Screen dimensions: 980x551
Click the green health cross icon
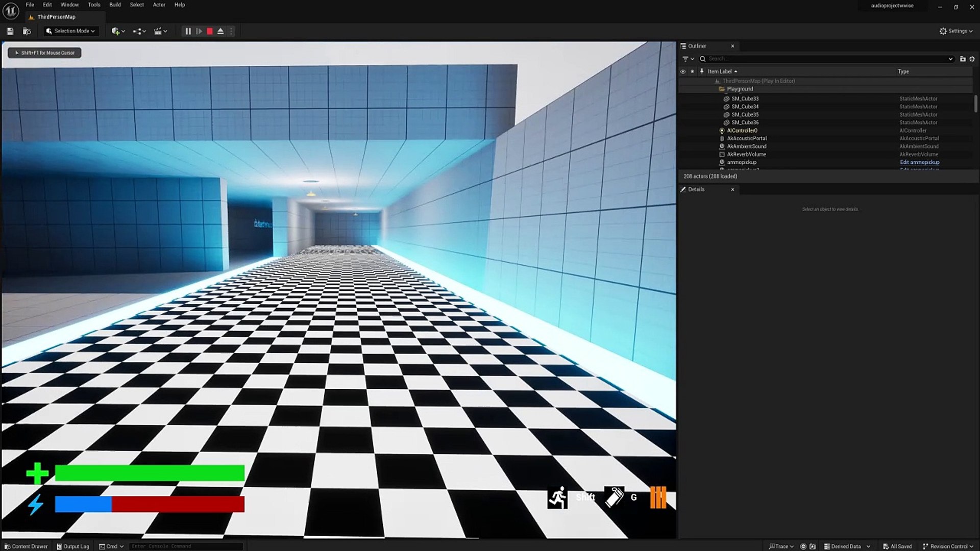[37, 473]
